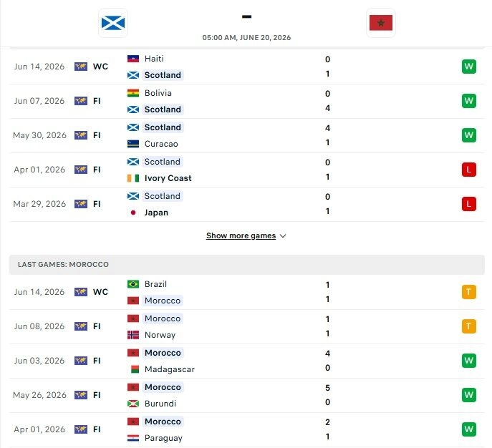Open the Burundi versus Morocco match row

pos(247,395)
